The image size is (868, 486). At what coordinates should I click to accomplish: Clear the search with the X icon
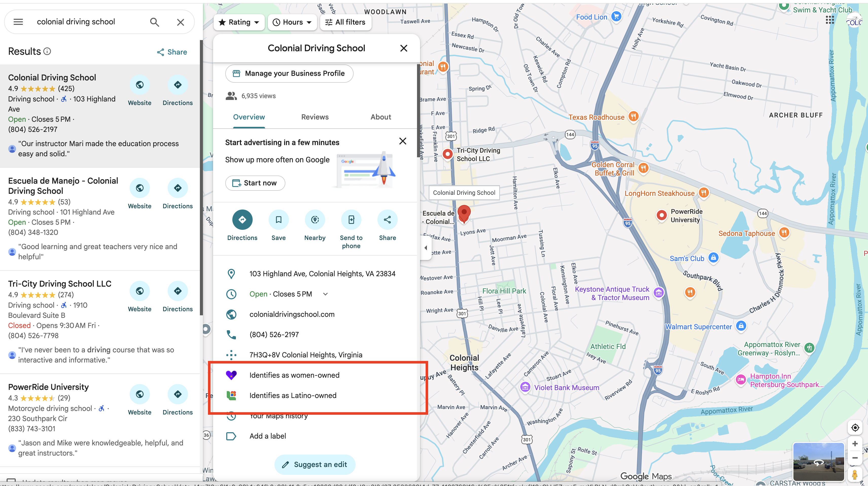pyautogui.click(x=181, y=22)
